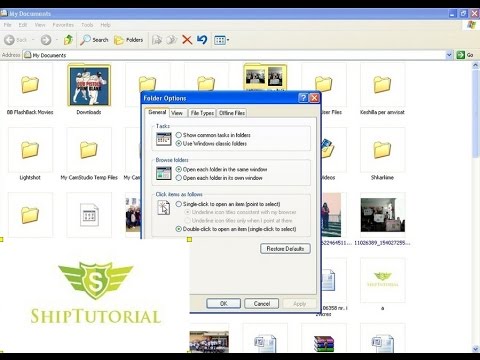Select Open each folder in its own window
The height and width of the screenshot is (360, 480).
point(219,178)
